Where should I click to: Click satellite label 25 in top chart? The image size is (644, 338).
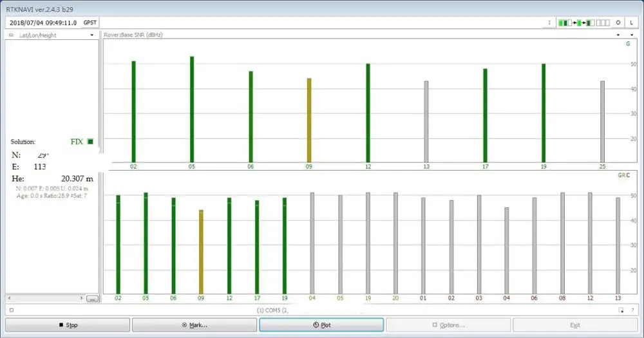tap(602, 167)
